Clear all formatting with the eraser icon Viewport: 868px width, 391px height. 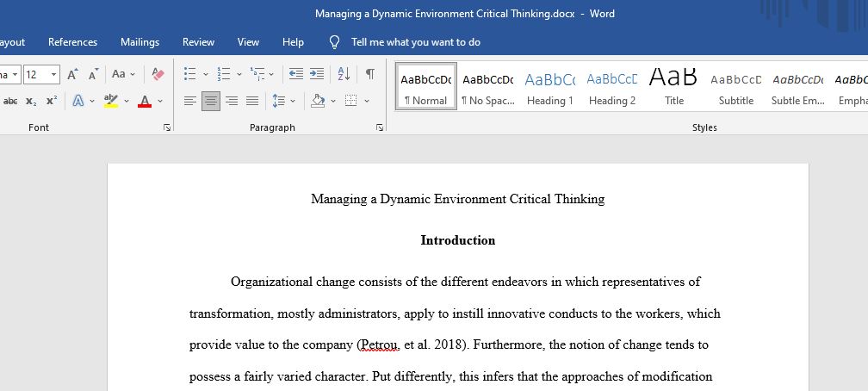tap(158, 74)
